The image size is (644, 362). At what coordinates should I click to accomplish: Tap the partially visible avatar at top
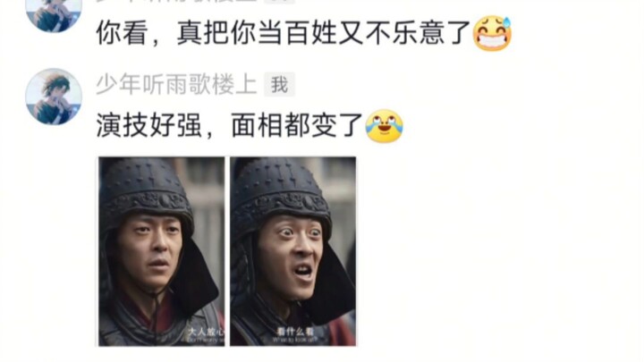click(54, 15)
